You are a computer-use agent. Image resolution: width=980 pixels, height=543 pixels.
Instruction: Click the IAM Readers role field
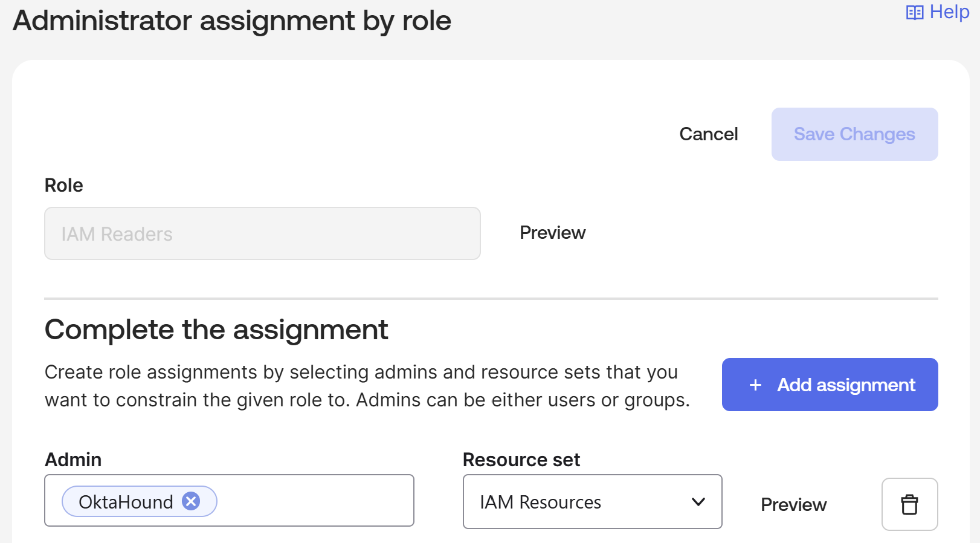[x=262, y=233]
